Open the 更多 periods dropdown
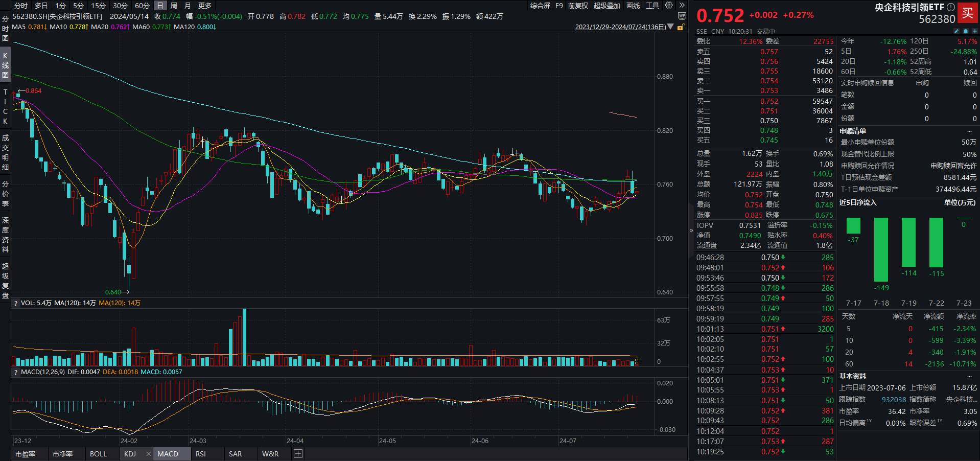Screen dimensions: 980x461 (204, 6)
